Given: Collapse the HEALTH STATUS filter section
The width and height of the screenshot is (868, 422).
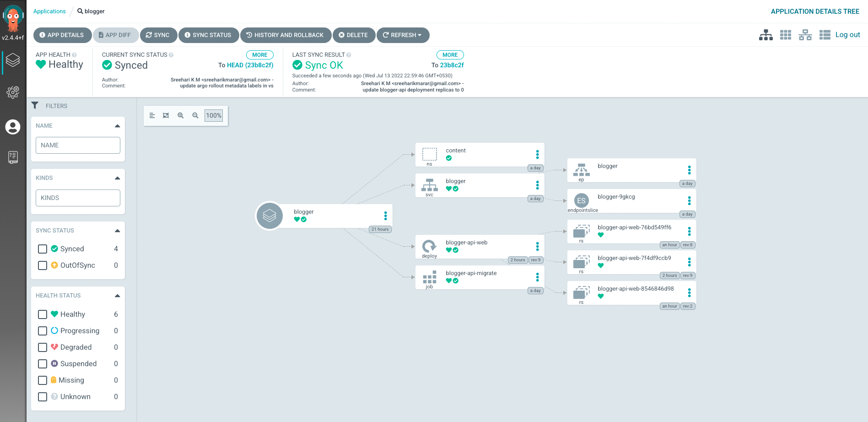Looking at the screenshot, I should click(117, 296).
